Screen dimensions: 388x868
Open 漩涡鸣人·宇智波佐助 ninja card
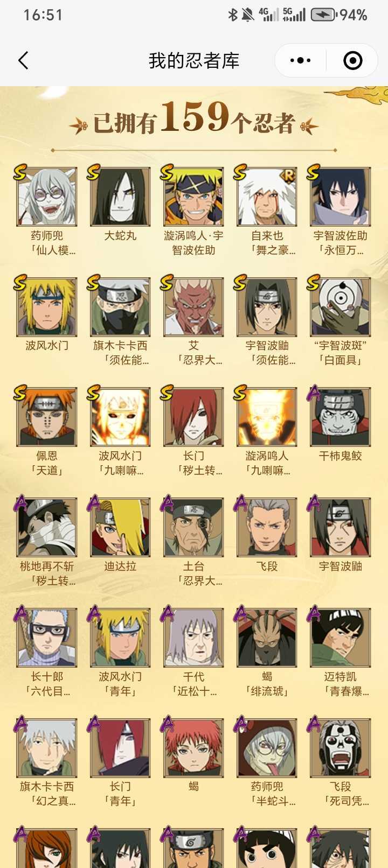click(x=193, y=197)
